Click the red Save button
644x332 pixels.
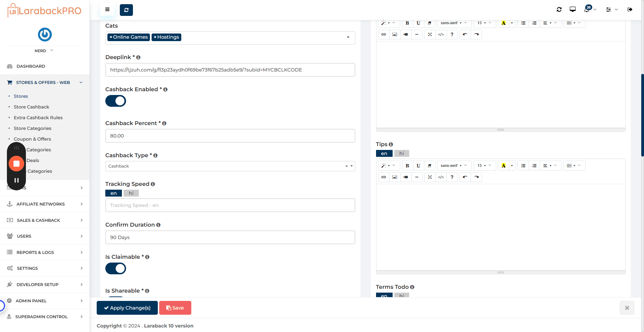[175, 308]
